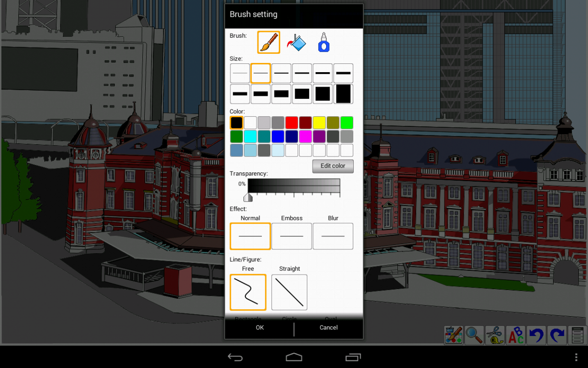Tap the magnifying glass zoom tool
This screenshot has height=368, width=588.
[x=474, y=335]
